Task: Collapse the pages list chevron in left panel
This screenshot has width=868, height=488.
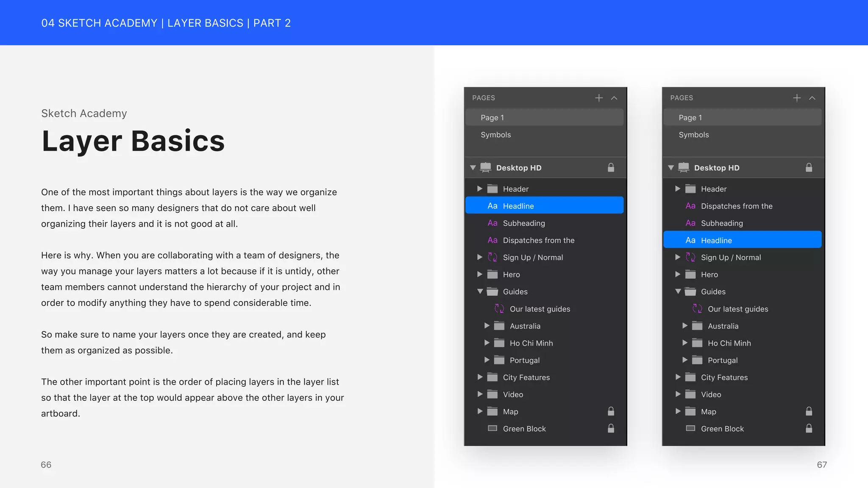Action: 614,98
